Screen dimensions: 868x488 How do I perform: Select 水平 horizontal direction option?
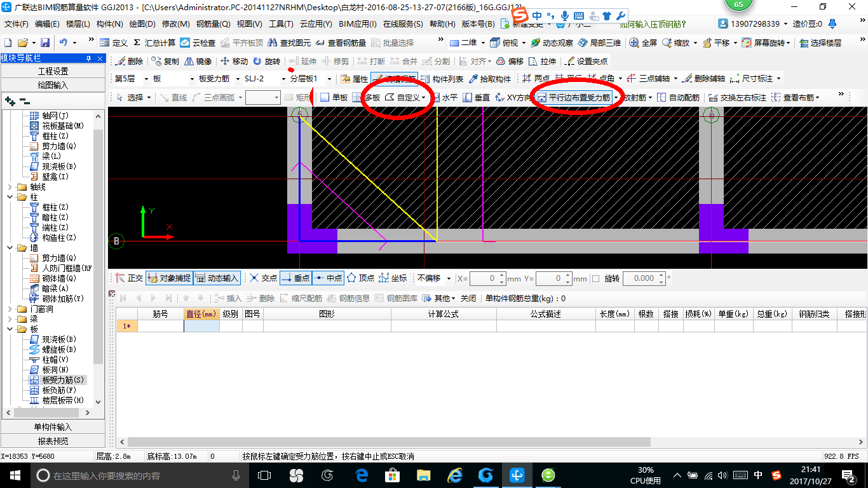click(444, 97)
